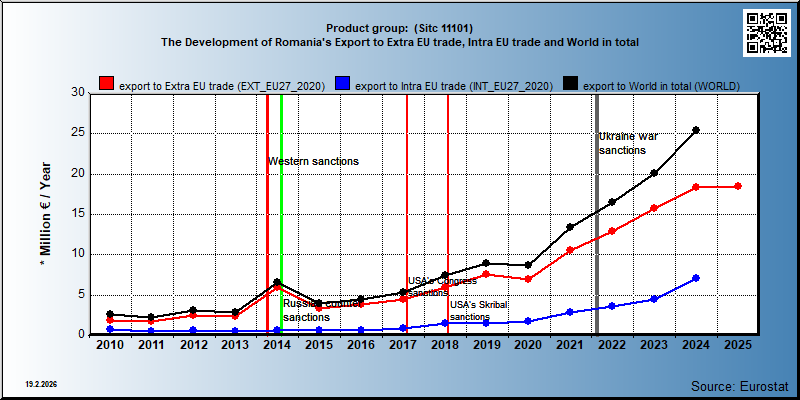Click the red Extra EU data point for 2023
The height and width of the screenshot is (400, 800).
pyautogui.click(x=654, y=208)
